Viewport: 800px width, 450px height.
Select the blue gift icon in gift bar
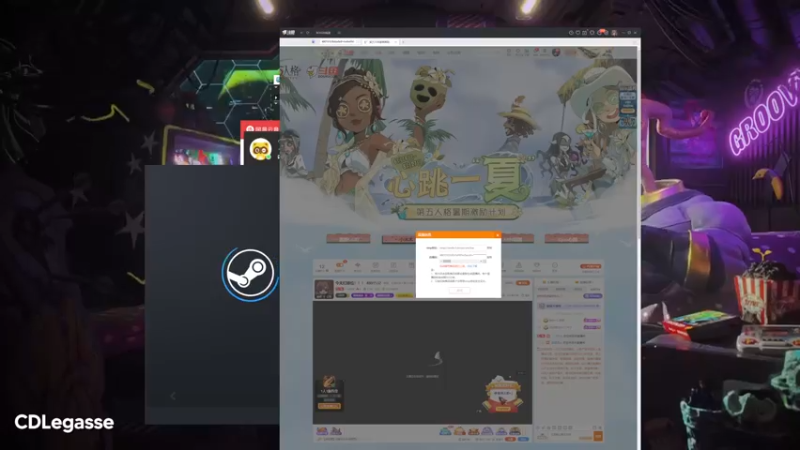(444, 431)
